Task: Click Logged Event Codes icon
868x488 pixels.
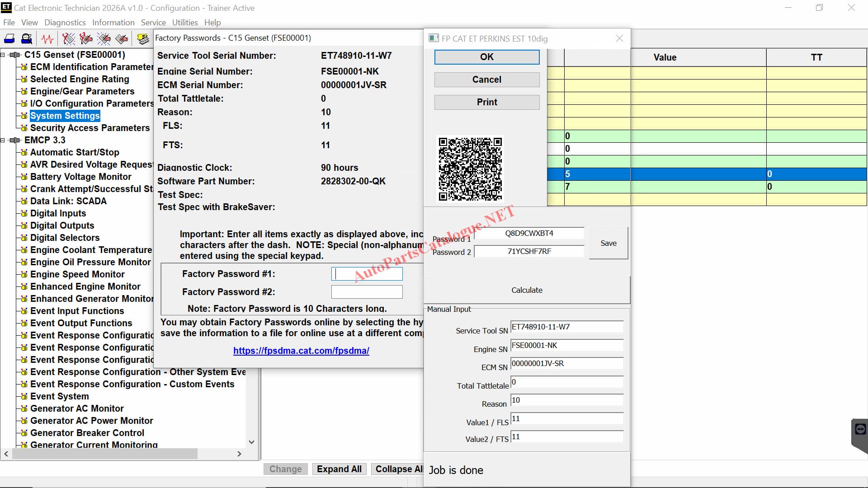Action: pyautogui.click(x=121, y=39)
